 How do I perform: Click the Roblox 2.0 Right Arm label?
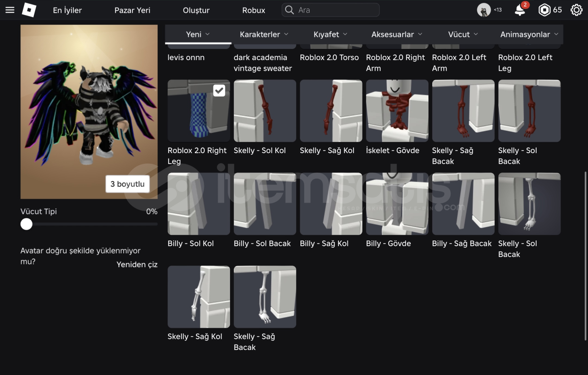pyautogui.click(x=395, y=63)
